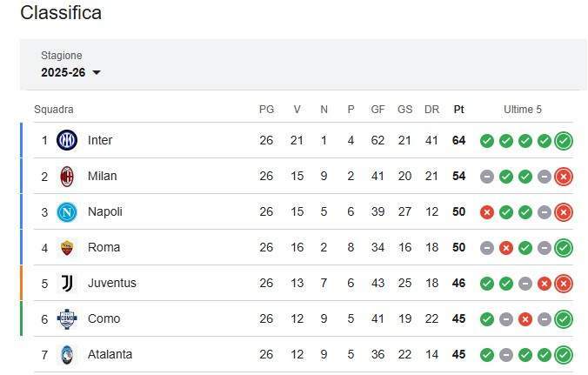The height and width of the screenshot is (375, 588).
Task: Click the Roma club crest
Action: (67, 247)
